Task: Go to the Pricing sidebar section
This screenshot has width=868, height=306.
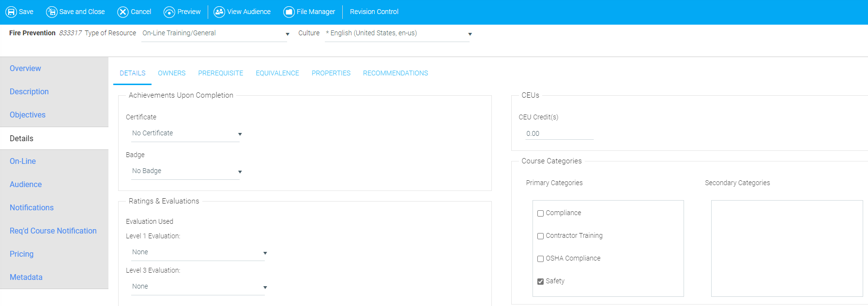Action: pyautogui.click(x=22, y=254)
